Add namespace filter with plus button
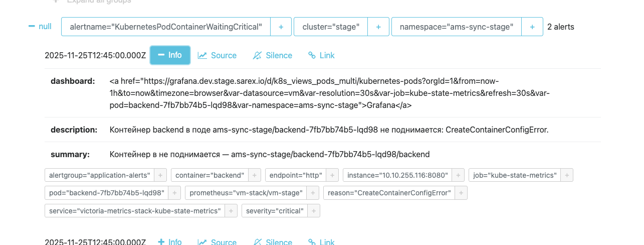 [x=532, y=27]
